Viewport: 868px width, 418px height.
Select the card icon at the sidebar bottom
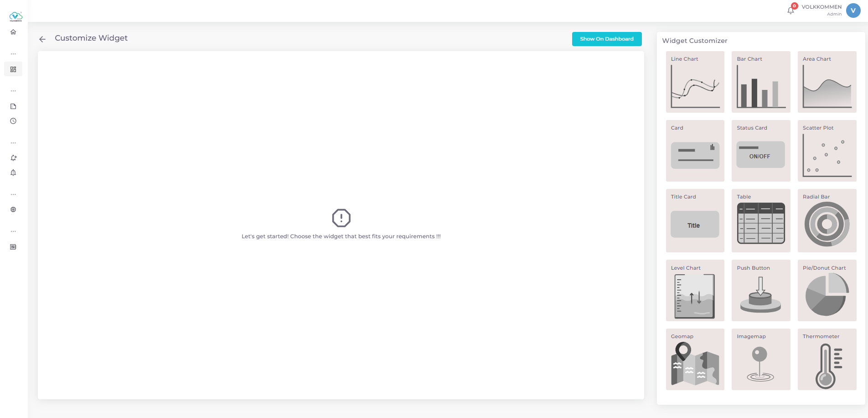(x=13, y=246)
